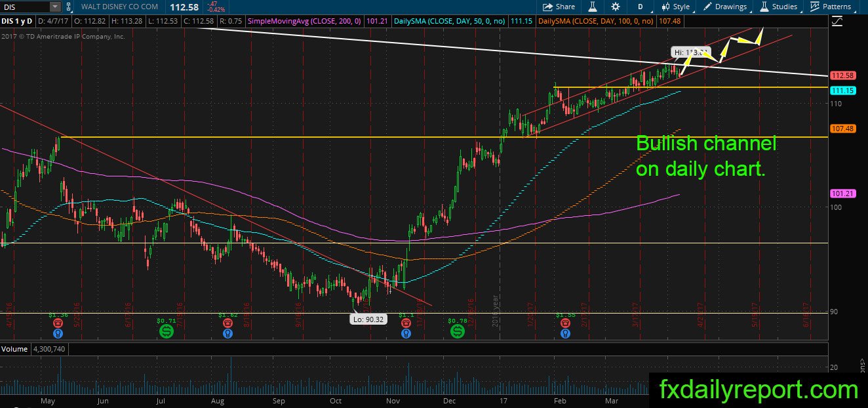Image resolution: width=868 pixels, height=408 pixels.
Task: Click the 4,300,740 volume value
Action: click(50, 350)
